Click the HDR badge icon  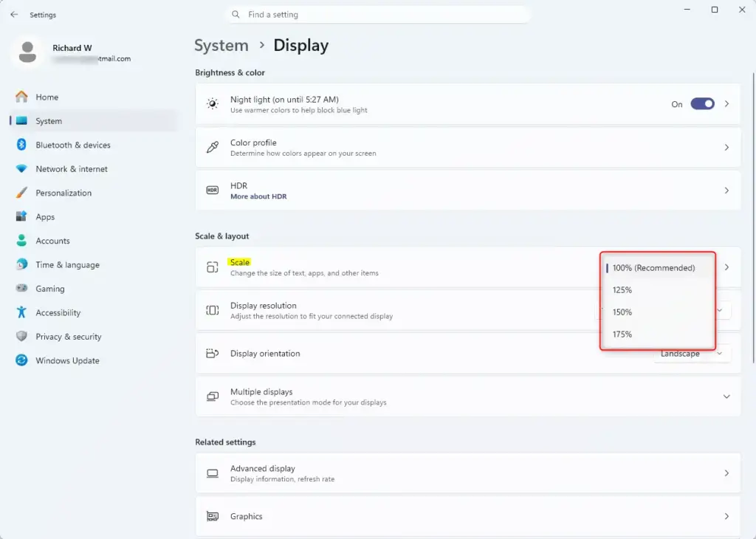point(212,190)
